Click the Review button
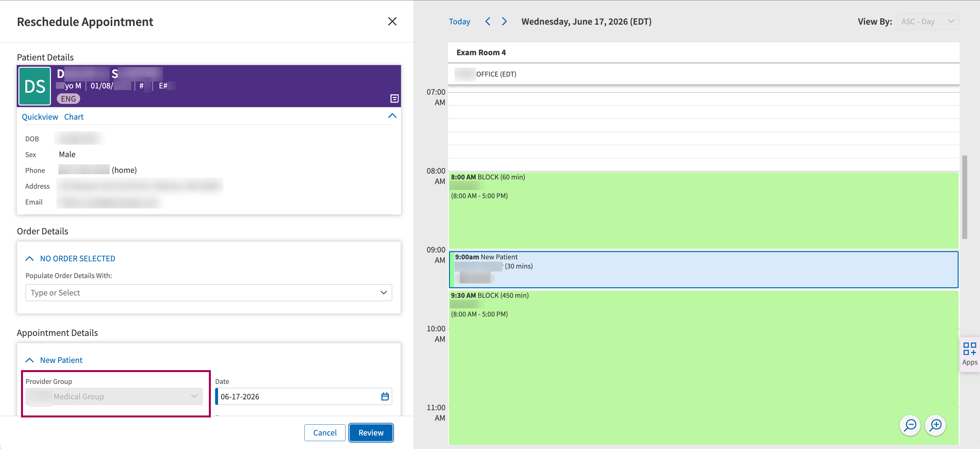 point(370,433)
